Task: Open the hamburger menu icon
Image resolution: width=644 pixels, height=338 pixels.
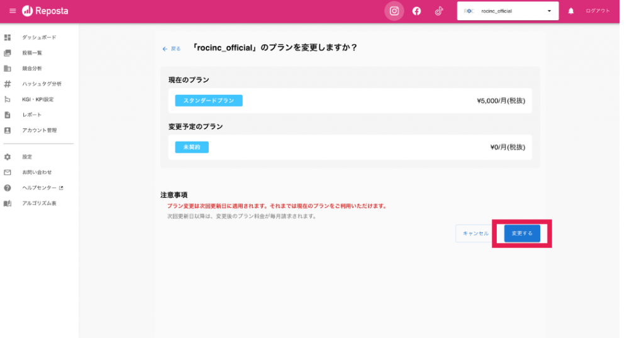Action: (13, 11)
